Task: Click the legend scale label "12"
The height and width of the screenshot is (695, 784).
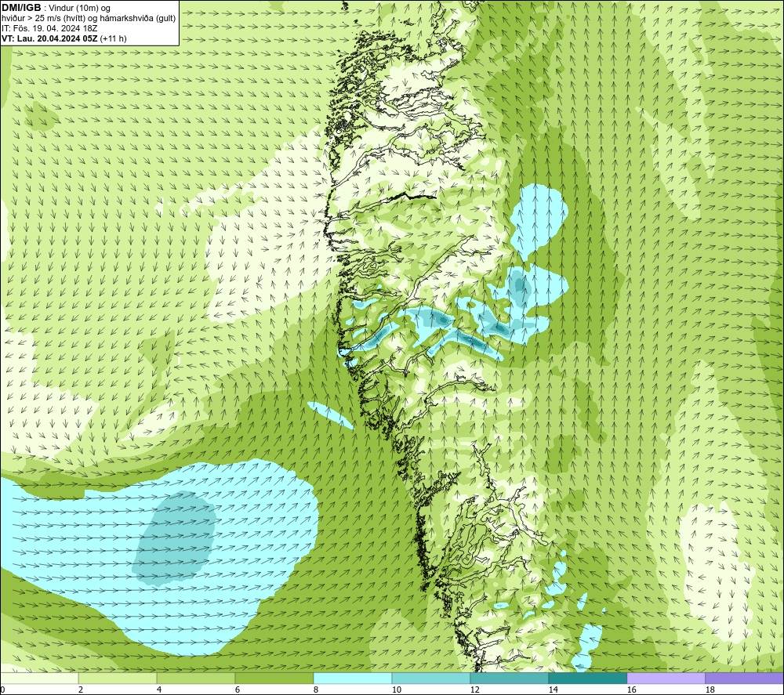Action: tap(474, 690)
